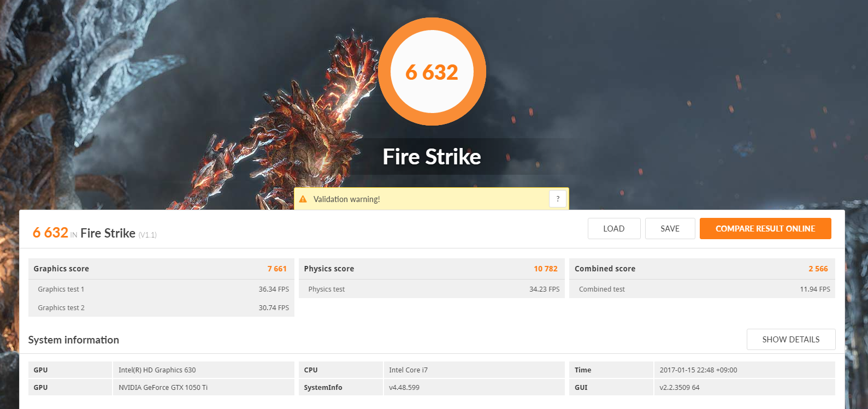
Task: Click the Physics test result row
Action: click(431, 289)
